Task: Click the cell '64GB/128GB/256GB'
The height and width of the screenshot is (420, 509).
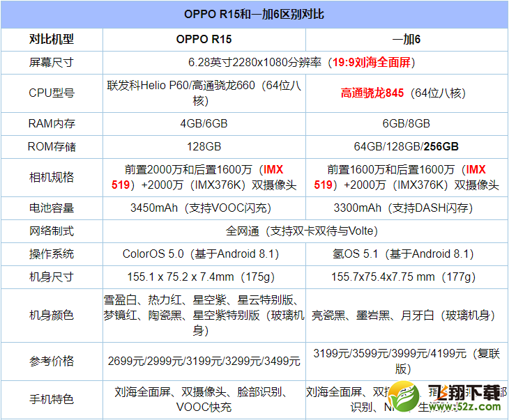Action: (x=407, y=146)
